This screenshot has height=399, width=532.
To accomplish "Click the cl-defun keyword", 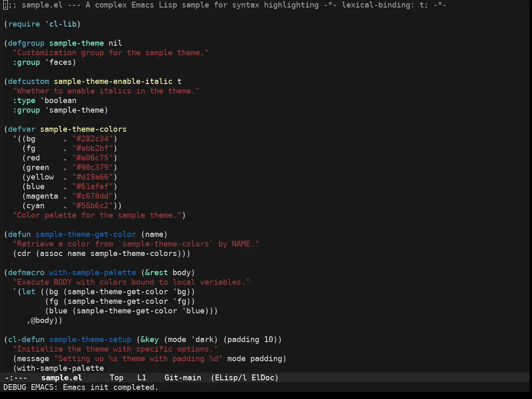I will point(26,339).
